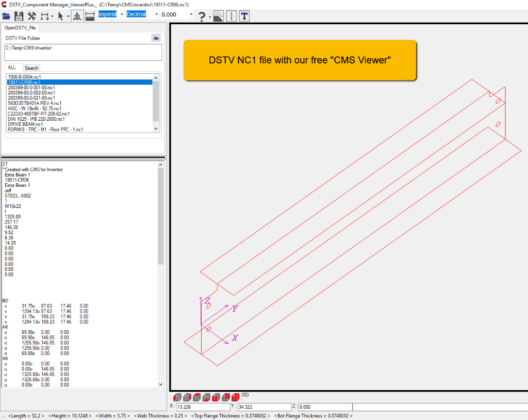The height and width of the screenshot is (420, 528).
Task: Browse for DSTV file folder
Action: coord(156,38)
